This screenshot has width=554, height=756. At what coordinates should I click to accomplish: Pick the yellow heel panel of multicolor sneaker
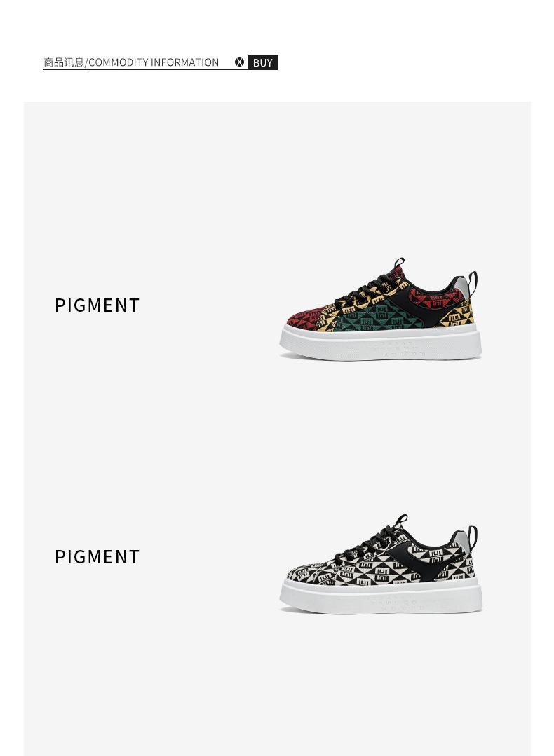click(457, 315)
